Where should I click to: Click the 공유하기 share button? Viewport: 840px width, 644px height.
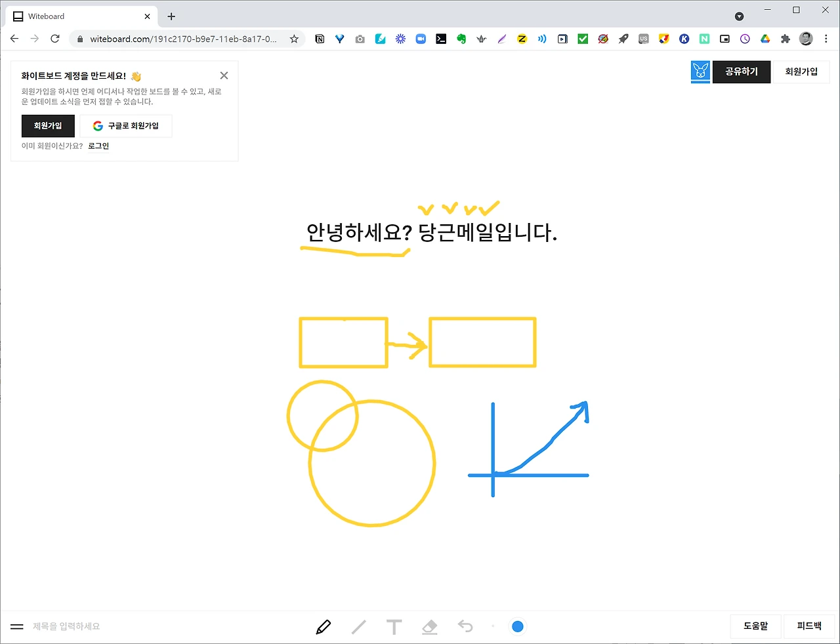click(742, 71)
